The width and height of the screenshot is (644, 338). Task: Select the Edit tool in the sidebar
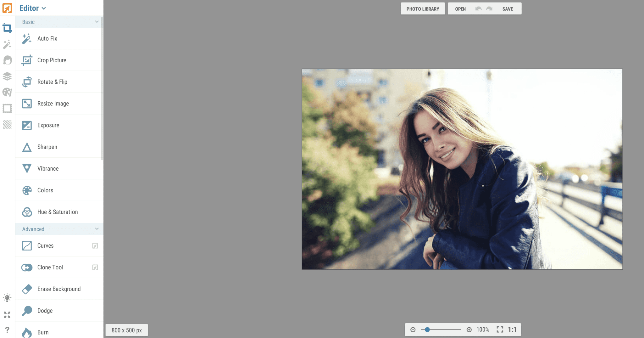8,28
